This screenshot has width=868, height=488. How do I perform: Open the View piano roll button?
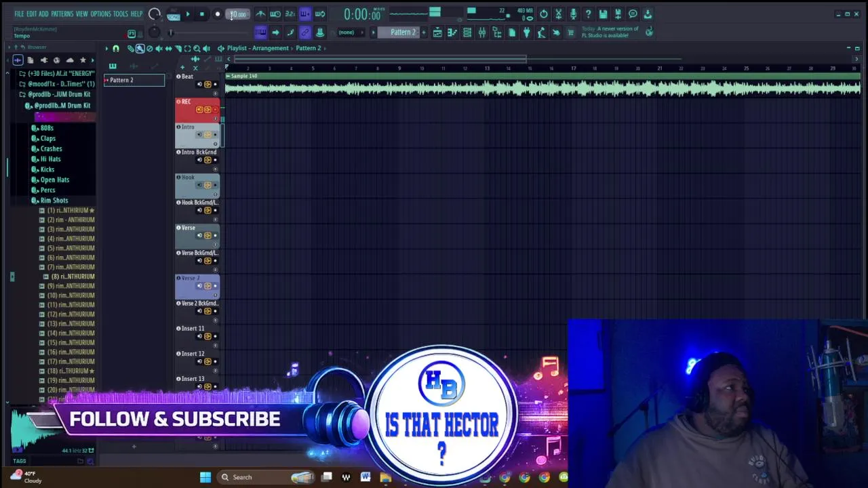coord(452,33)
